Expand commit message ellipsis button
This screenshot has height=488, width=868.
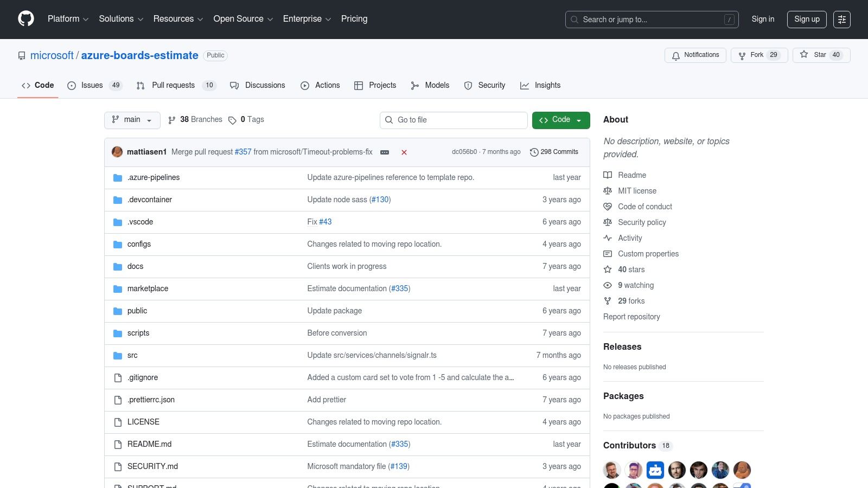click(x=385, y=152)
